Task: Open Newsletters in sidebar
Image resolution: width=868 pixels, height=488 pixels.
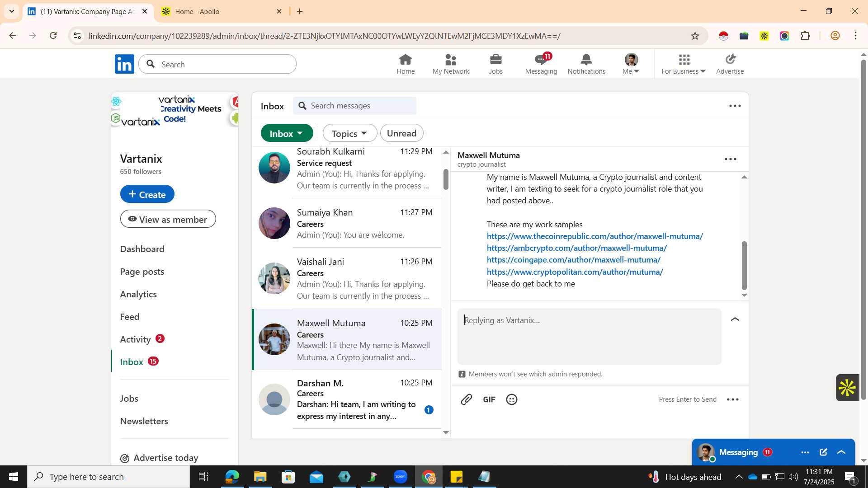Action: point(144,421)
